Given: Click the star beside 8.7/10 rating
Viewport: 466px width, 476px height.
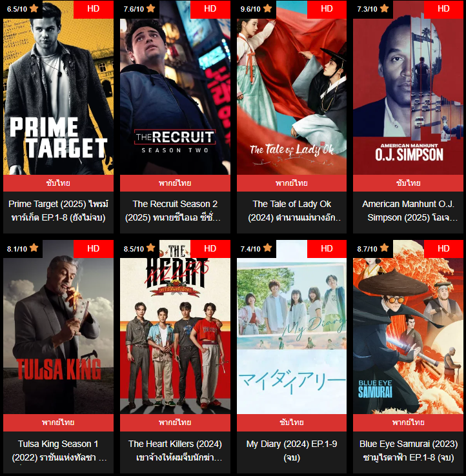Looking at the screenshot, I should tap(384, 248).
